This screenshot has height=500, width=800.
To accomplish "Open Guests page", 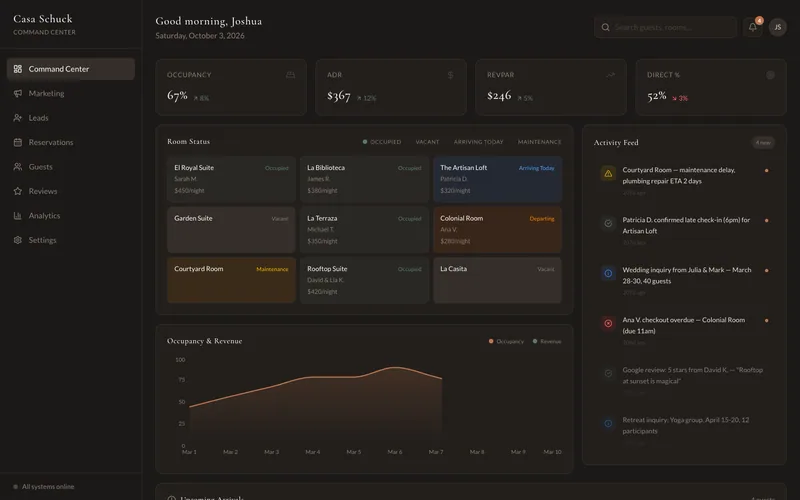I will tap(71, 167).
